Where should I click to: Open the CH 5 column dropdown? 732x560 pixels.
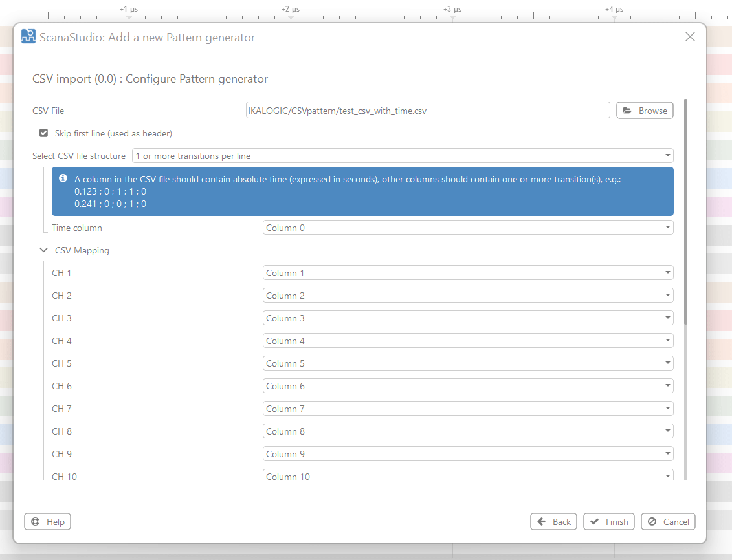pyautogui.click(x=467, y=363)
